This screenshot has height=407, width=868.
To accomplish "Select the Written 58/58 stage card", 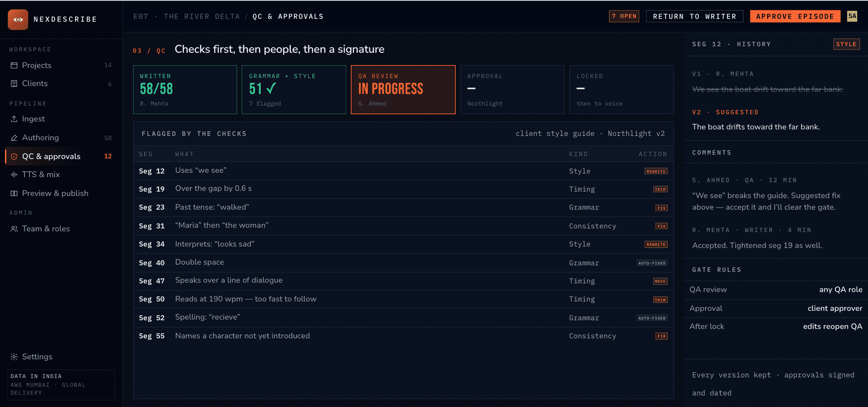I will tap(185, 89).
